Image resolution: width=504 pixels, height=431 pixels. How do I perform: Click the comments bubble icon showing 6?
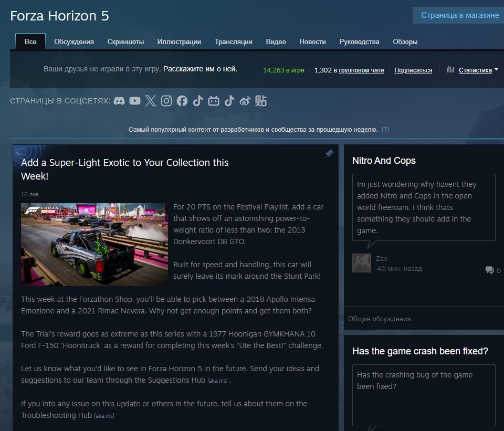(489, 270)
